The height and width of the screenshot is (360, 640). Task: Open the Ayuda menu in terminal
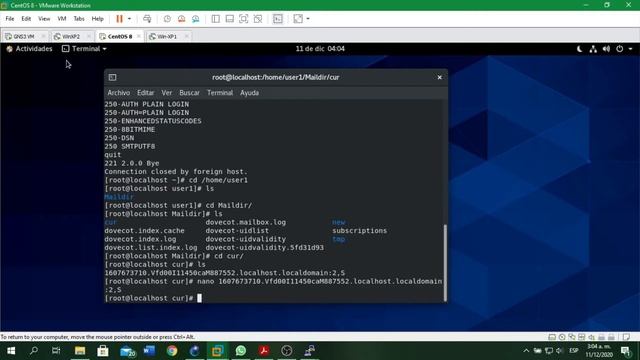tap(249, 93)
